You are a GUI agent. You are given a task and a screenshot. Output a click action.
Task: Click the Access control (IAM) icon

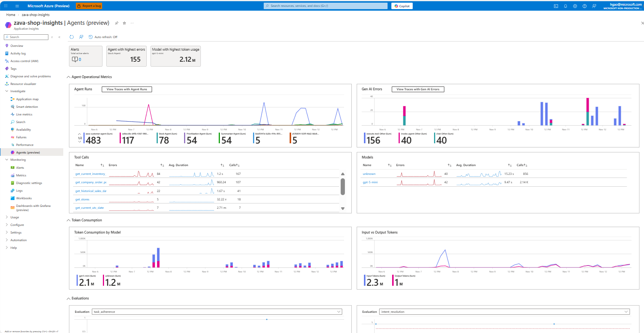[x=7, y=61]
